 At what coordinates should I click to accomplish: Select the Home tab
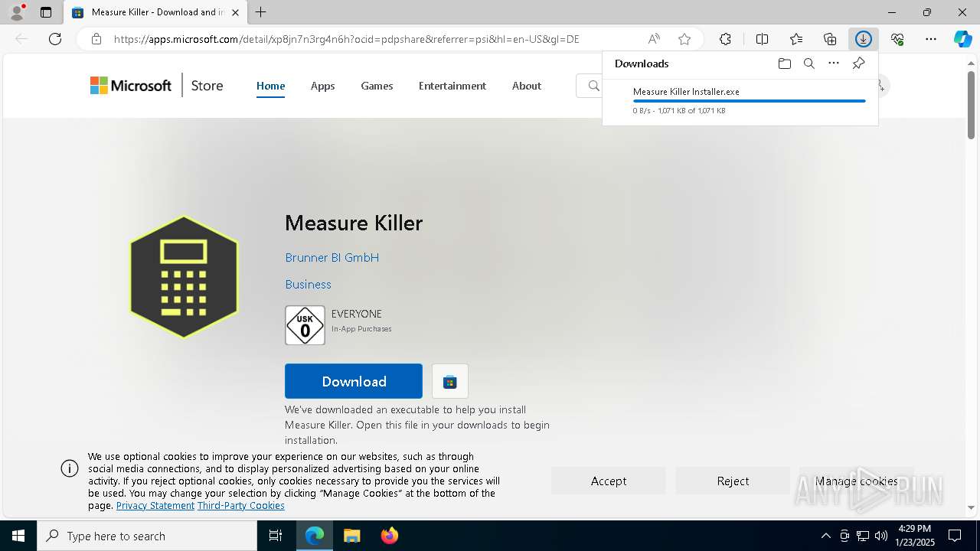tap(270, 86)
